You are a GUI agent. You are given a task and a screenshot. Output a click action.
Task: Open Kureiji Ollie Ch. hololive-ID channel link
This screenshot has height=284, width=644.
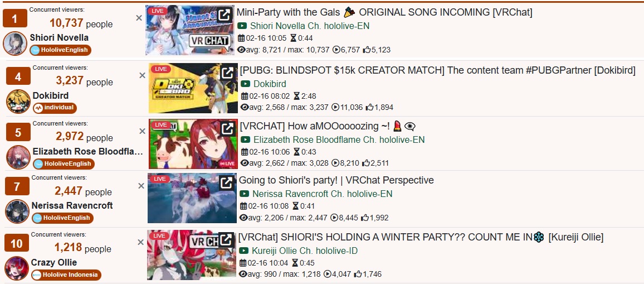point(304,251)
